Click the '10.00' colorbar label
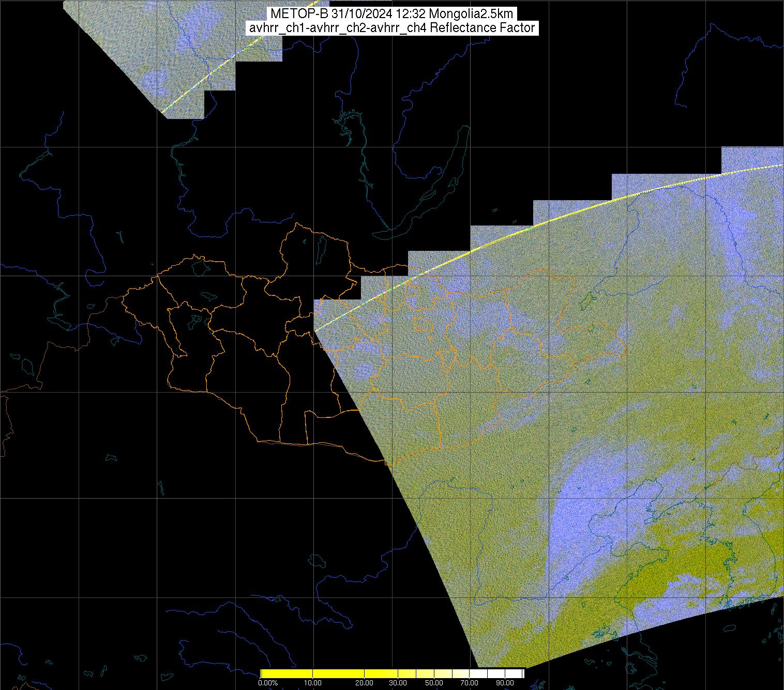784x690 pixels. pyautogui.click(x=313, y=683)
